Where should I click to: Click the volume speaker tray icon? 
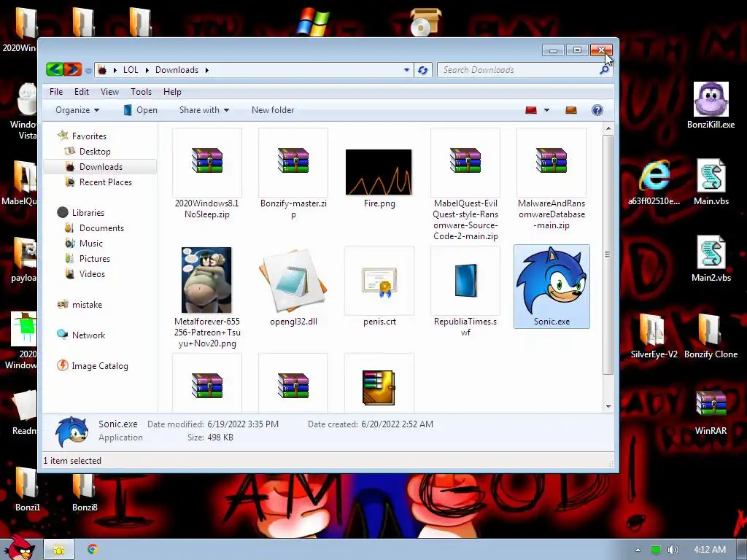[x=673, y=550]
